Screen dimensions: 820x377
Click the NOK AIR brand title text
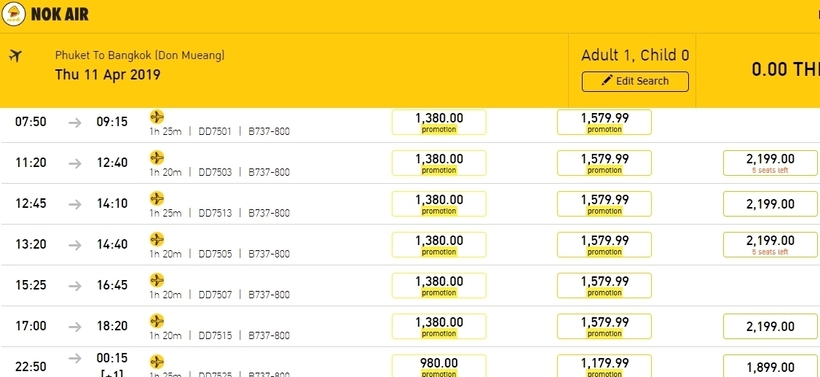point(60,14)
